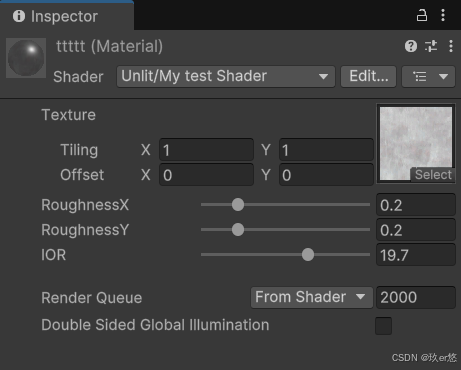Enable Double Sided Global Illumination checkbox
461x370 pixels.
point(383,326)
